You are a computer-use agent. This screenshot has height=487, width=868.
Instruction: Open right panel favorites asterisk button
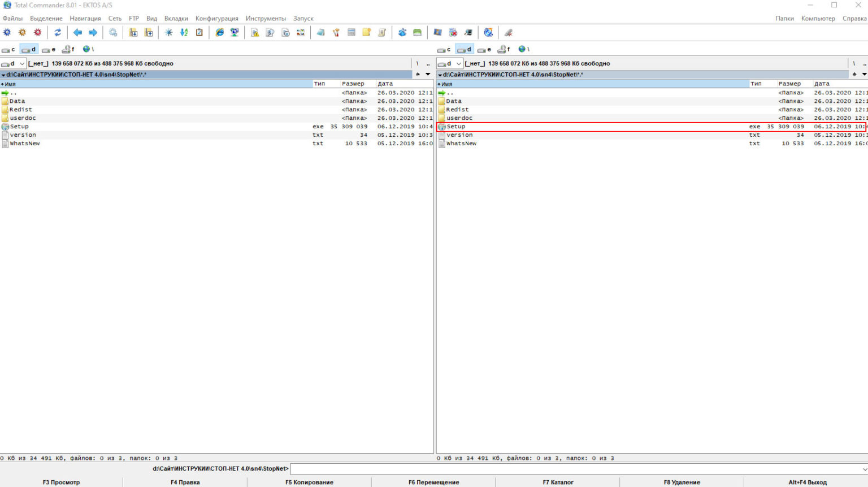point(854,75)
